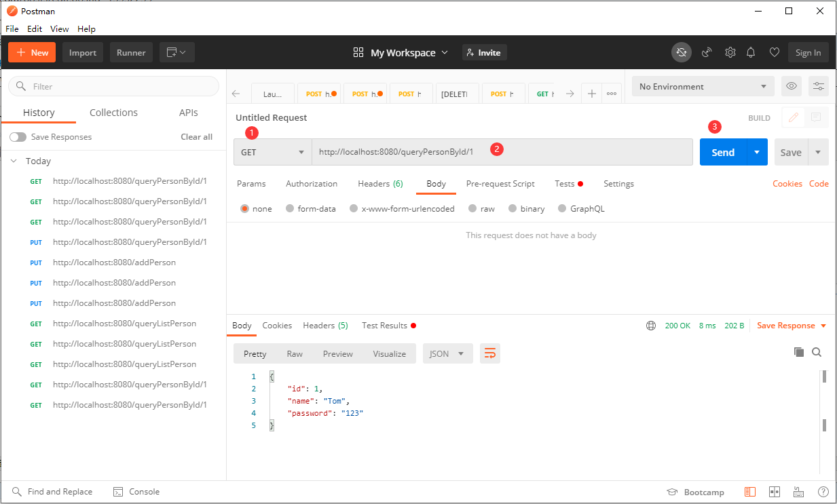Viewport: 837px width, 504px height.
Task: Toggle line wrap icon in response toolbar
Action: (490, 353)
